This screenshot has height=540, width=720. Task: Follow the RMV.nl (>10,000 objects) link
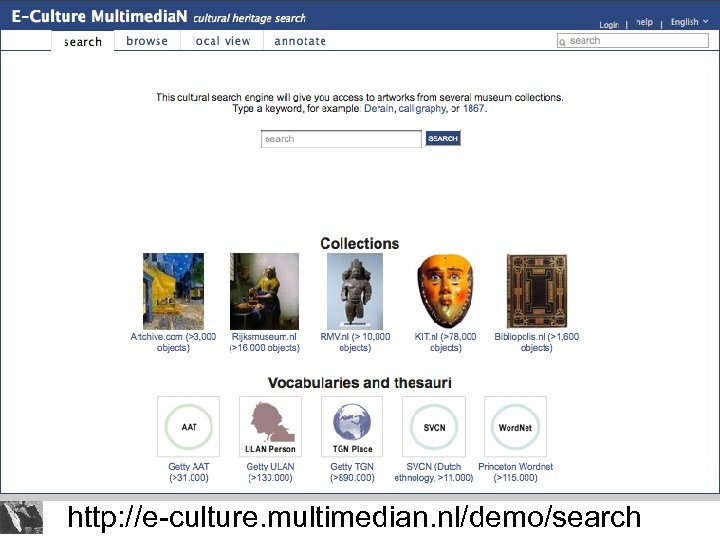point(355,342)
